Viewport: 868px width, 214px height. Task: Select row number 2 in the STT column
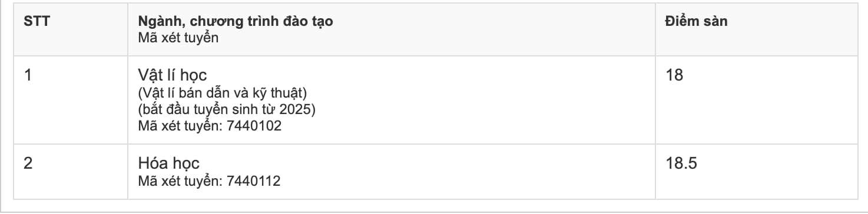pyautogui.click(x=28, y=163)
